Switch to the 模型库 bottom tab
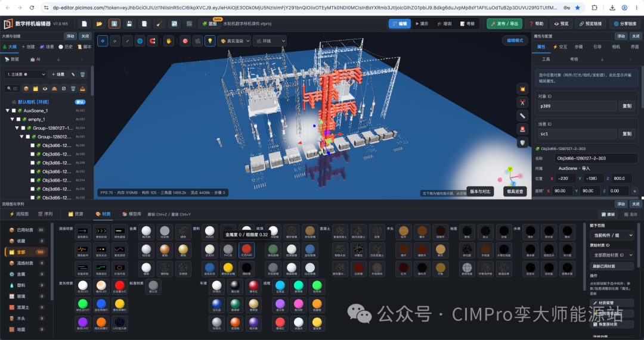 132,214
